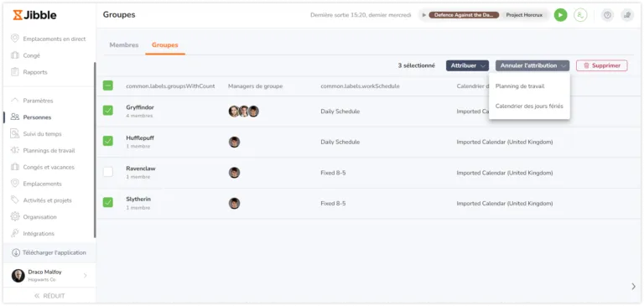Check the Ravenclaw group checkbox

(x=107, y=172)
